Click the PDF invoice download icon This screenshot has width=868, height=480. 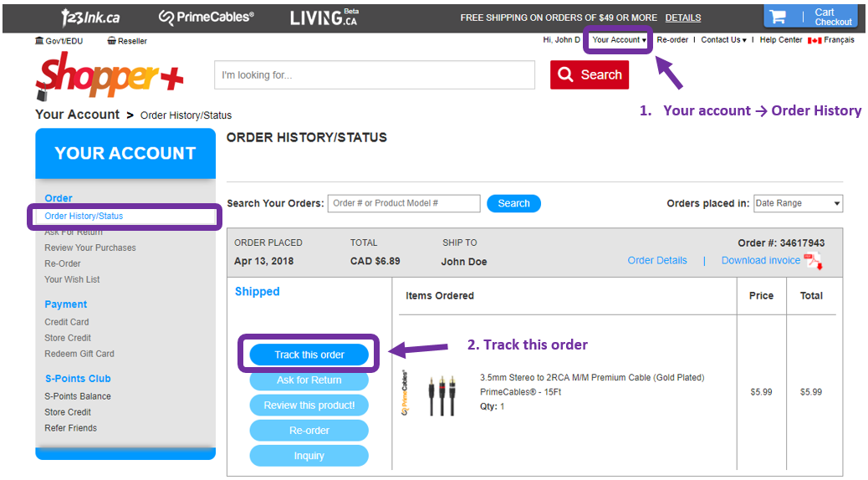point(813,261)
